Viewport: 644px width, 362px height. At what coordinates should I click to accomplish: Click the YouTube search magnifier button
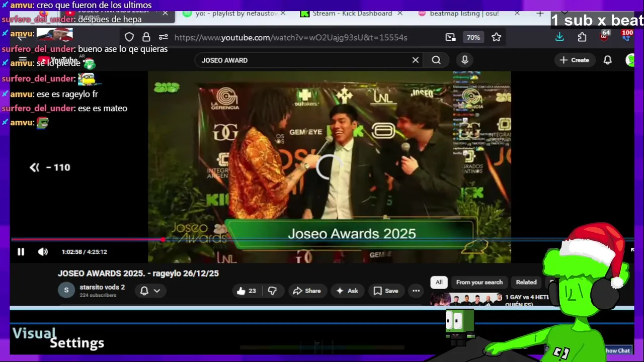click(436, 60)
